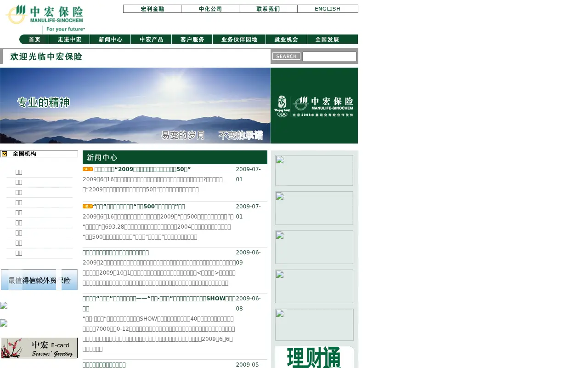Click the mountain landscape banner image
Viewport: 588px width, 368px height.
coord(135,105)
